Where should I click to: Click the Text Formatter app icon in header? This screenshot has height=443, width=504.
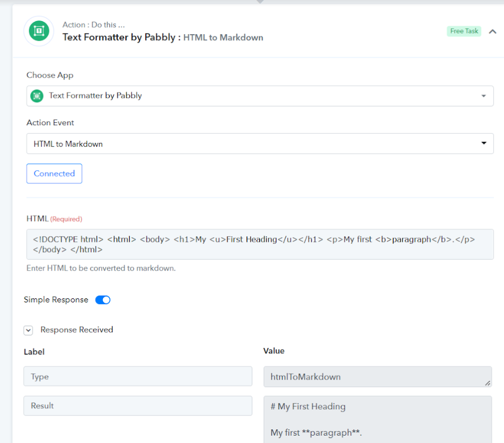pyautogui.click(x=39, y=31)
